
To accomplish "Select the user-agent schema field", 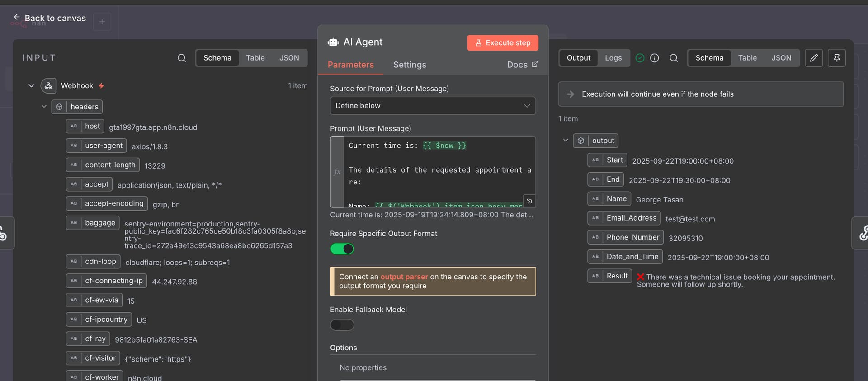I will (x=96, y=146).
